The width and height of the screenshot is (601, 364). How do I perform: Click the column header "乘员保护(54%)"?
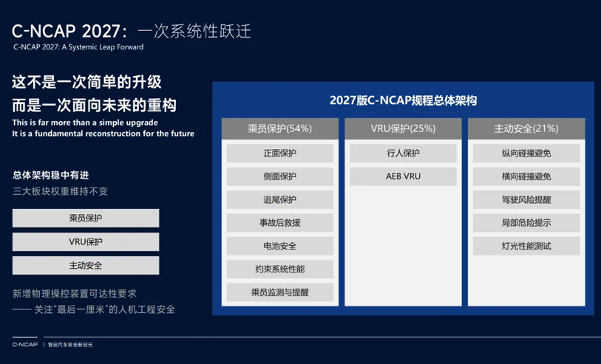click(x=280, y=128)
